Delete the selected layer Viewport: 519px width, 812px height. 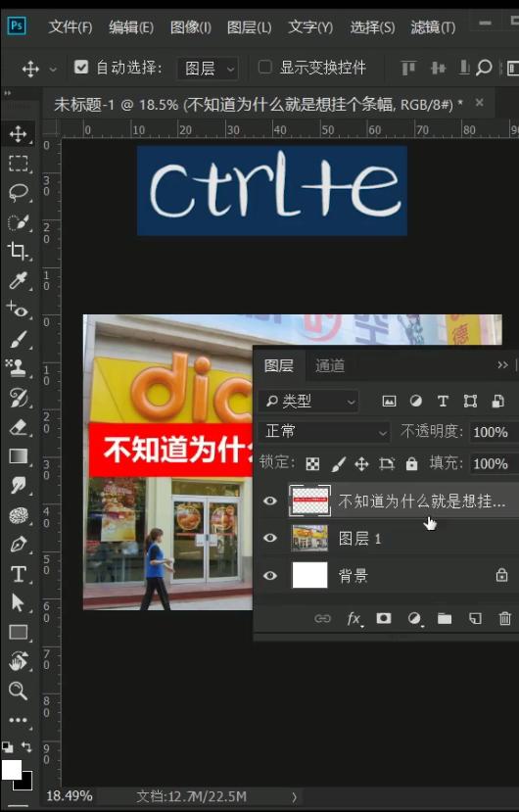(x=505, y=618)
